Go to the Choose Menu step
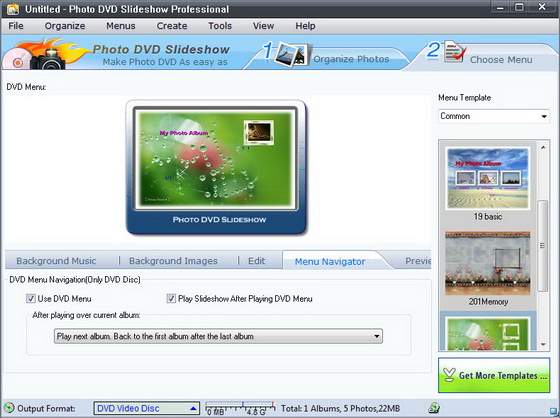Image resolution: width=560 pixels, height=418 pixels. coord(501,60)
